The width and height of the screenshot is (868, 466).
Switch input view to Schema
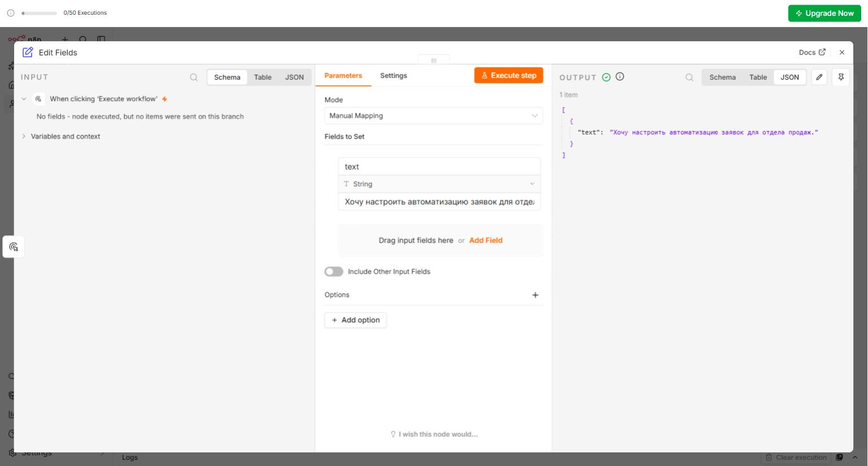227,77
